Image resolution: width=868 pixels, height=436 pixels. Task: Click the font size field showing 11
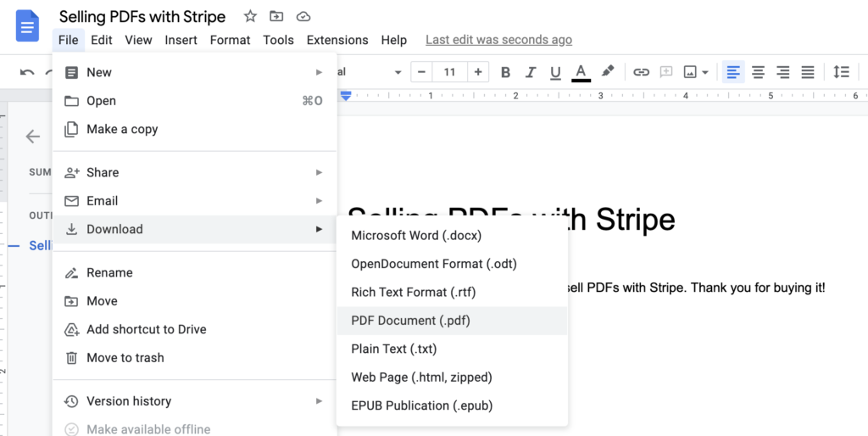coord(449,72)
